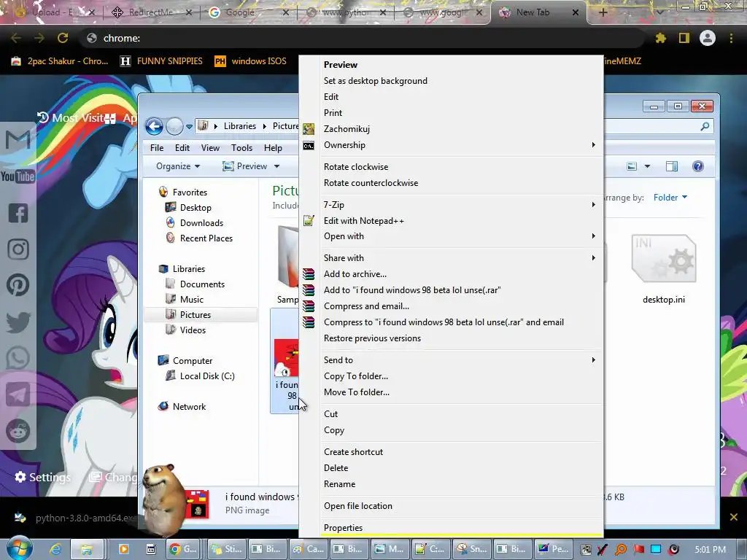The image size is (747, 560).
Task: Select Copy To folder...
Action: [356, 376]
